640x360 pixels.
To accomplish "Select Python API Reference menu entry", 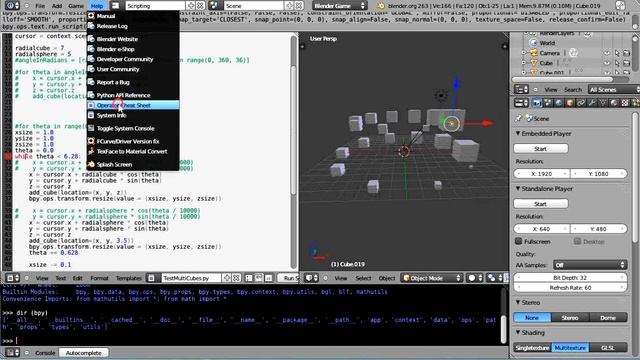I will pos(133,95).
